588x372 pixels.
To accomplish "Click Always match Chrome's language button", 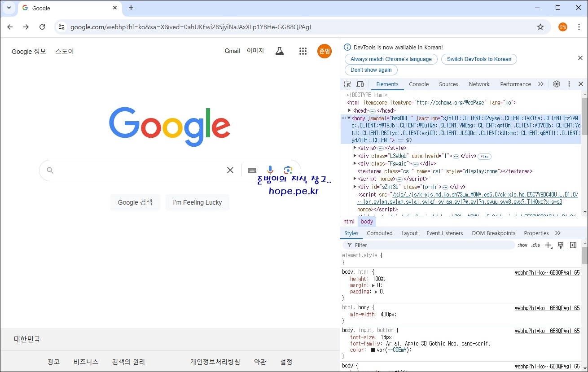I will pos(391,59).
